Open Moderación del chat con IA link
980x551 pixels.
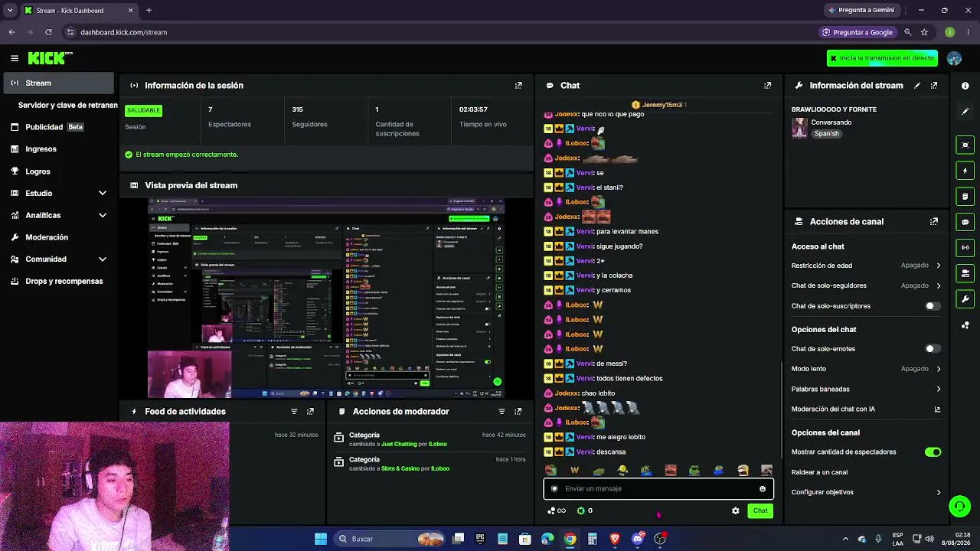pyautogui.click(x=866, y=409)
